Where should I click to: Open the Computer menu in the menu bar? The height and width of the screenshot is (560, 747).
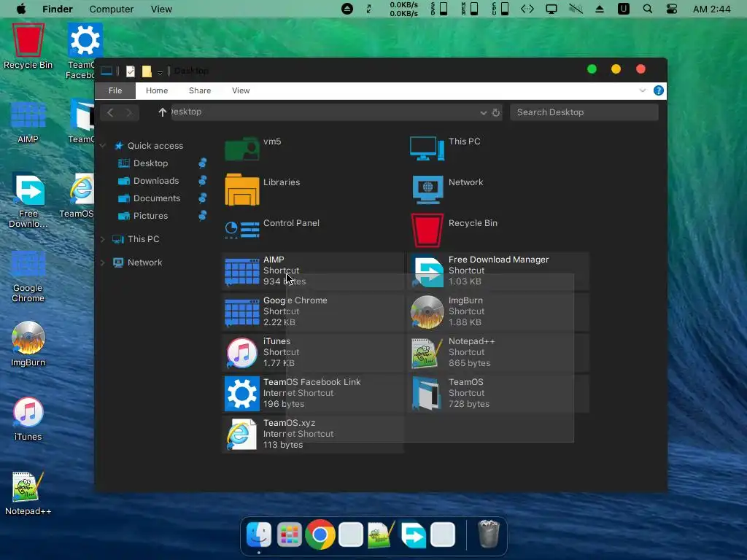pos(112,9)
